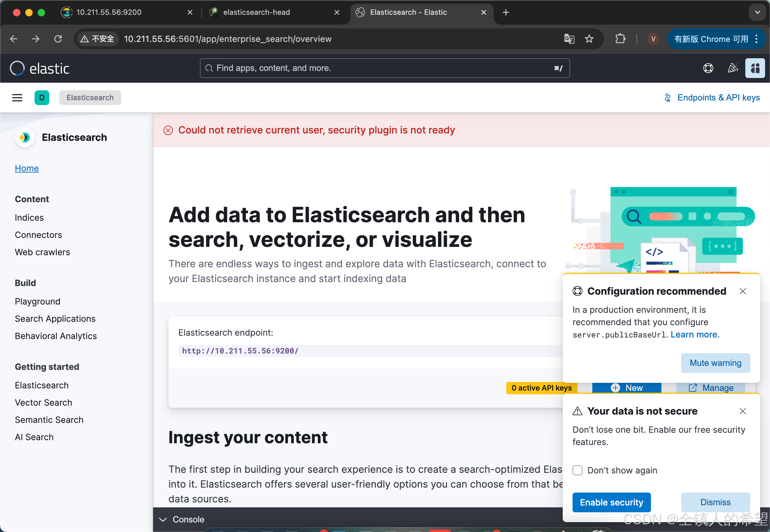The height and width of the screenshot is (532, 770).
Task: Focus the Find apps search field
Action: tap(385, 68)
